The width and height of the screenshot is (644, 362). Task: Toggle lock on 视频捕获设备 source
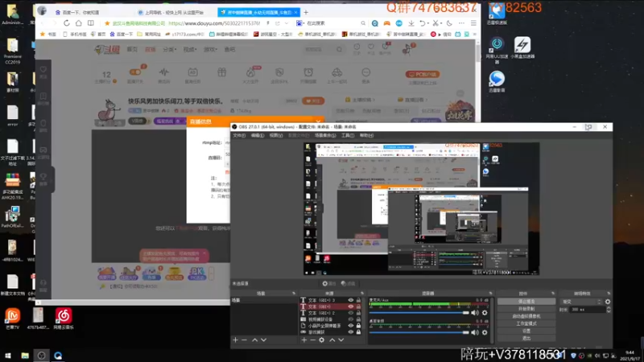click(358, 319)
